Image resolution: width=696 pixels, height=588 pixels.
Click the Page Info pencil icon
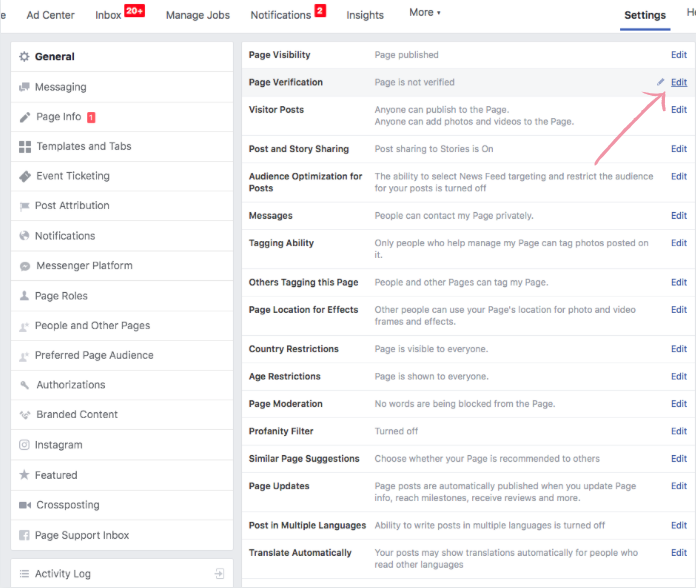[x=25, y=117]
